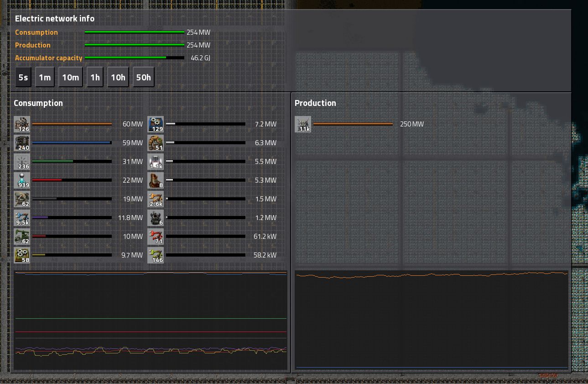Screen dimensions: 588x384
Task: Click the 46.2 GJ accumulator value
Action: (200, 58)
